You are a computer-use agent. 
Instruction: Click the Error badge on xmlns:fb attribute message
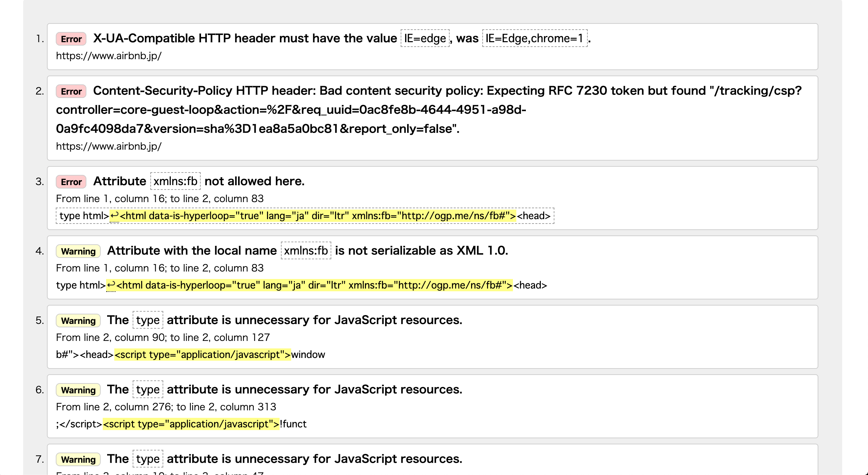pos(71,182)
